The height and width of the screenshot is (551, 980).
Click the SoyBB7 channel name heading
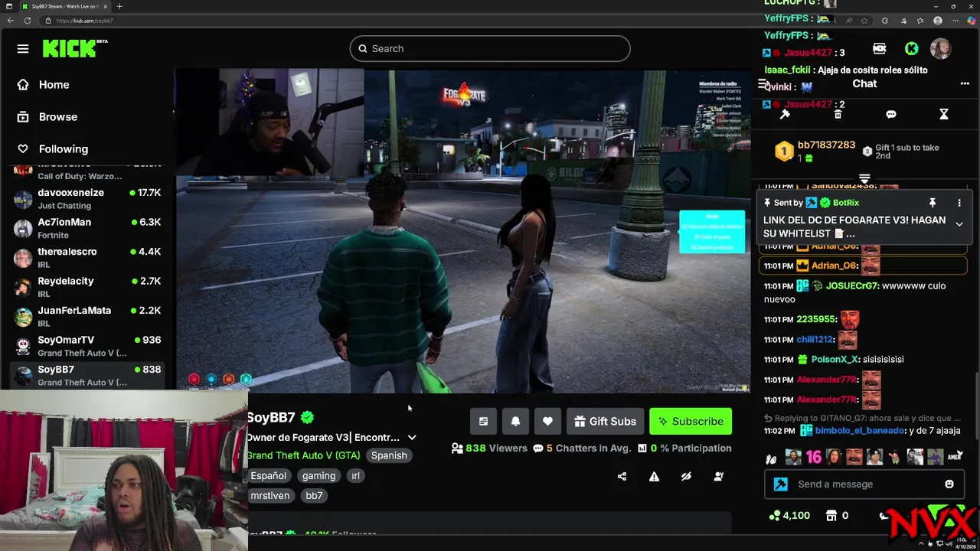pos(272,417)
